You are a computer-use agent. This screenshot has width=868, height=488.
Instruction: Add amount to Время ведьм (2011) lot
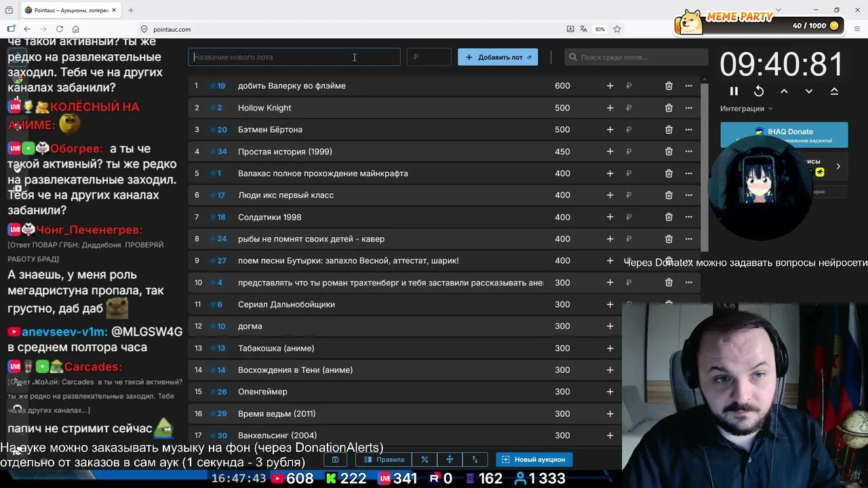coord(610,413)
